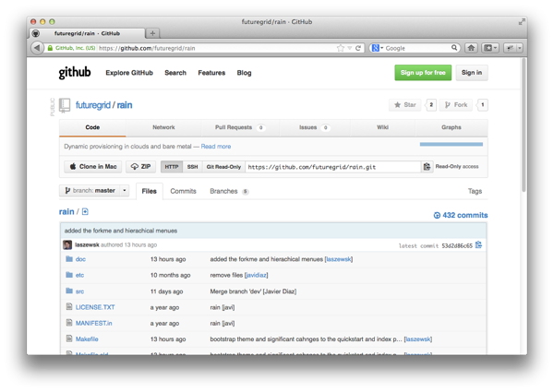
Task: Open the bookmarks toolbar button
Action: 488,48
